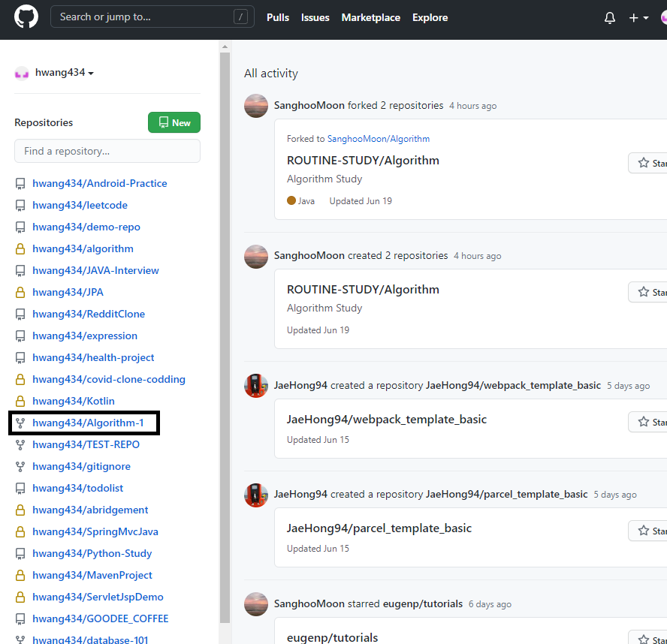The height and width of the screenshot is (644, 667).
Task: Open the plus create-new menu
Action: 638,18
